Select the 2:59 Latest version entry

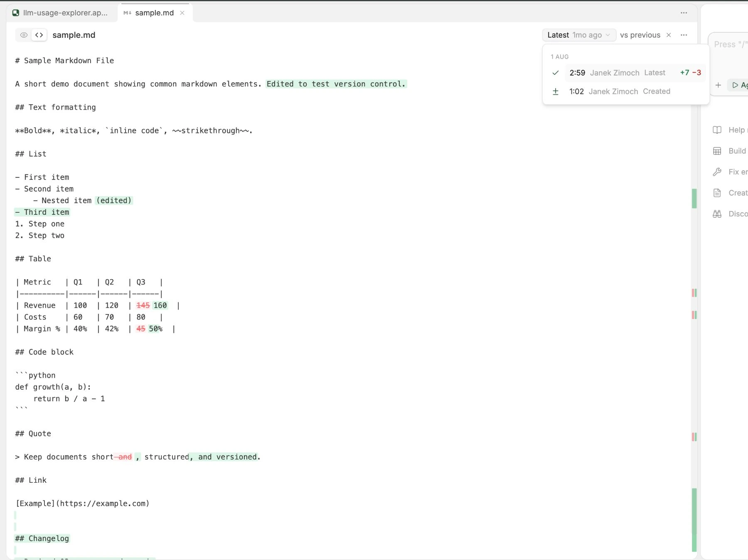click(x=635, y=73)
